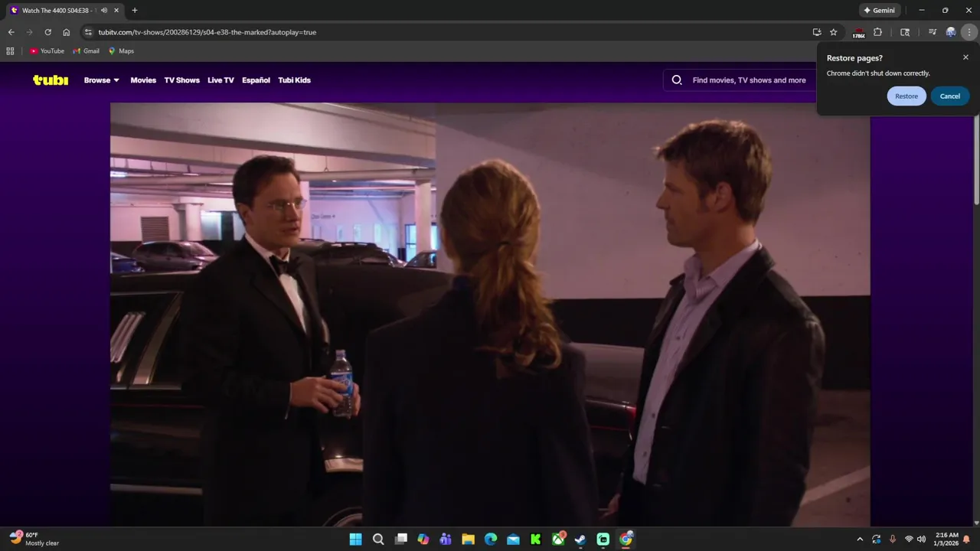
Task: Open the Windows Start menu
Action: point(355,540)
